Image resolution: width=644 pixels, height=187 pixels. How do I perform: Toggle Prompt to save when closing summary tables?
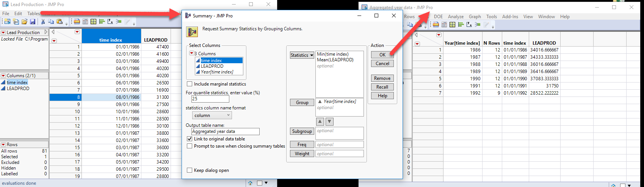pos(190,146)
